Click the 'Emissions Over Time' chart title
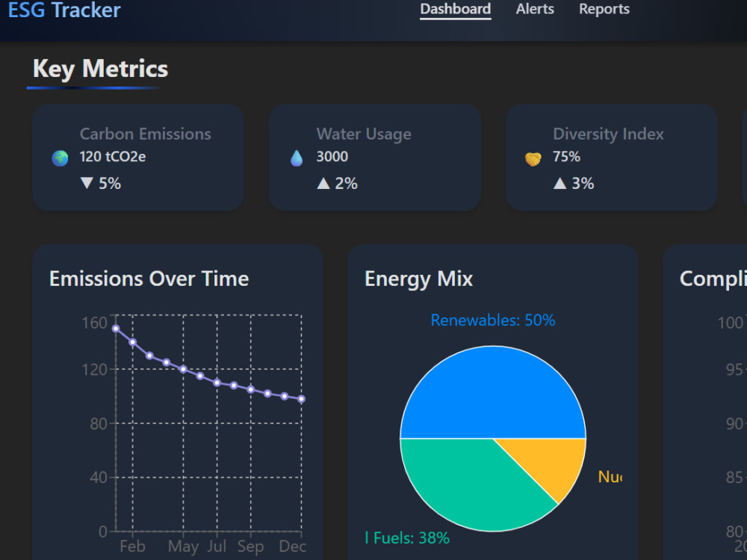 tap(149, 279)
